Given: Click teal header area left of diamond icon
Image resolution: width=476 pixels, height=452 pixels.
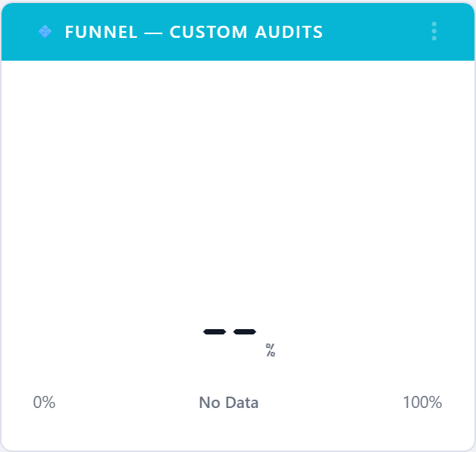Looking at the screenshot, I should coord(20,32).
